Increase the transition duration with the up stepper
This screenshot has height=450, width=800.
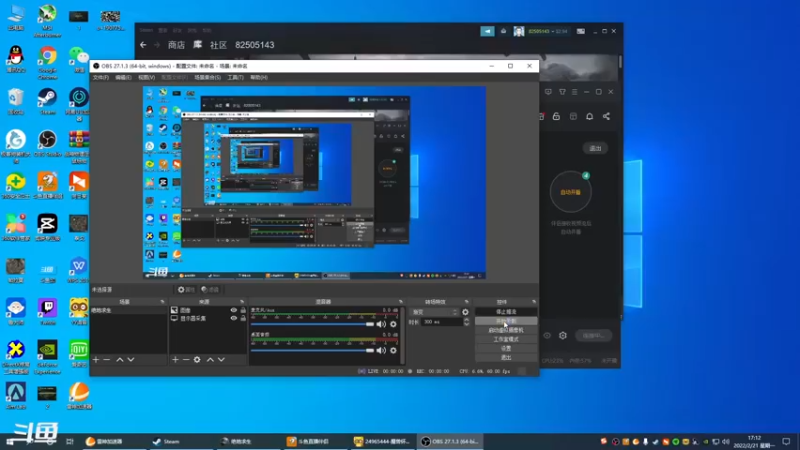coord(466,320)
